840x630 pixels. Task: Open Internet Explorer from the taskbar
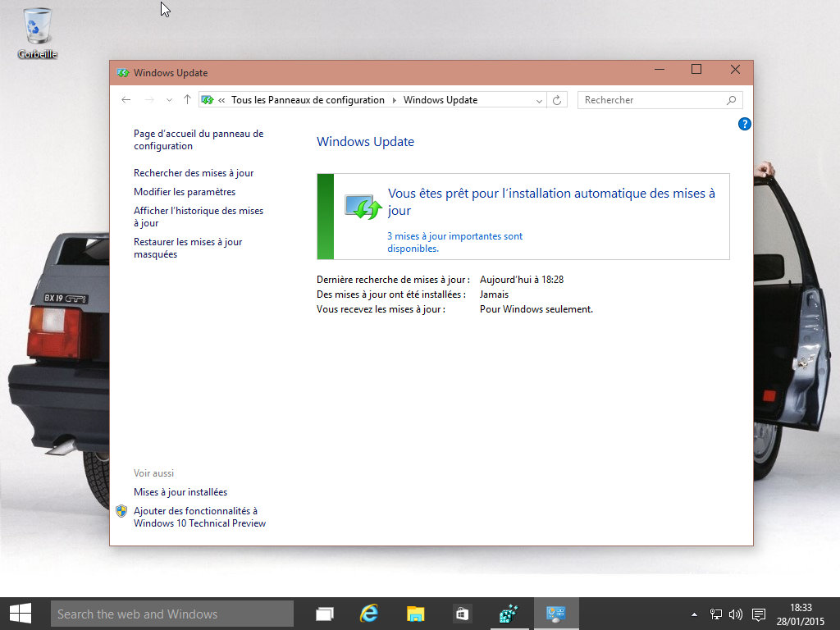[x=370, y=614]
